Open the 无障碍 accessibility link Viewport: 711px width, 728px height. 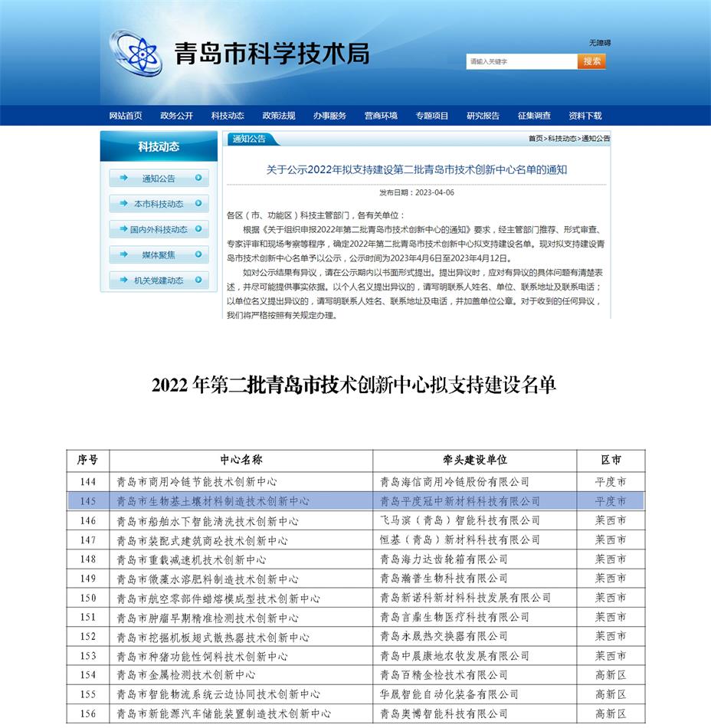(598, 44)
